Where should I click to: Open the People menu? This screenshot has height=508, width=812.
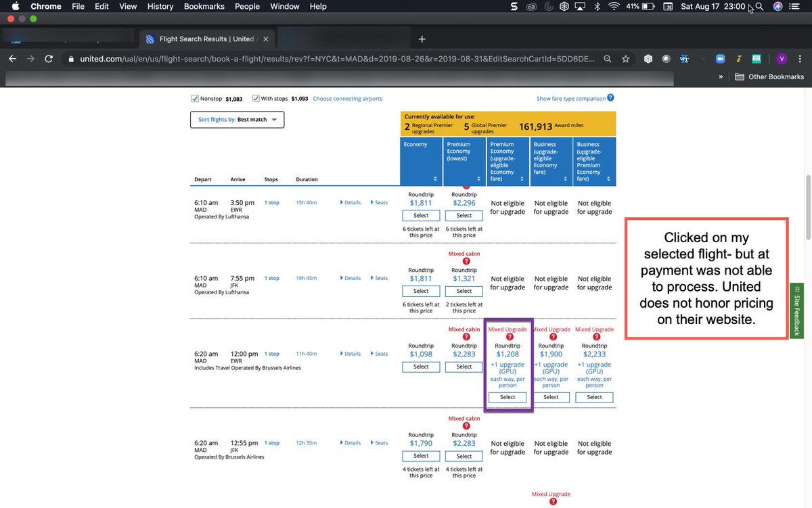coord(247,6)
